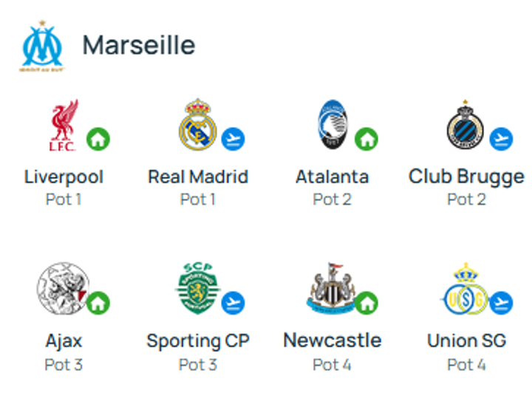Click the Pot 4 label under Newcastle

point(332,364)
